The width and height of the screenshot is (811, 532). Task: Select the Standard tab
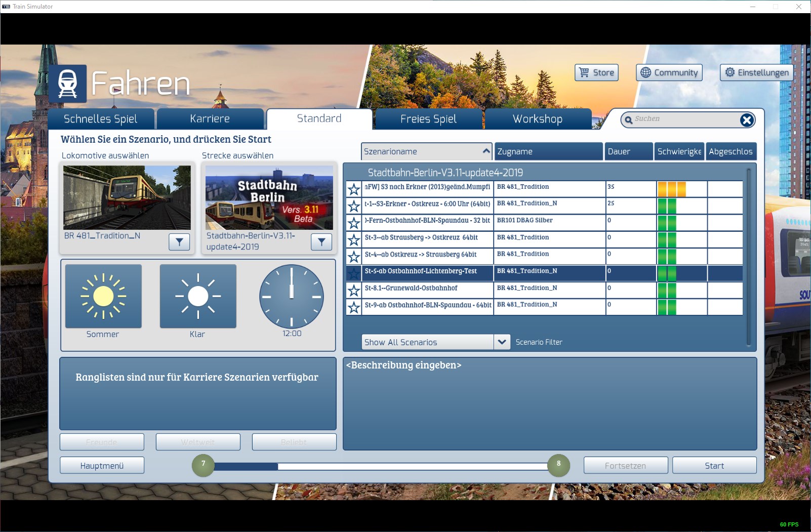[x=319, y=119]
